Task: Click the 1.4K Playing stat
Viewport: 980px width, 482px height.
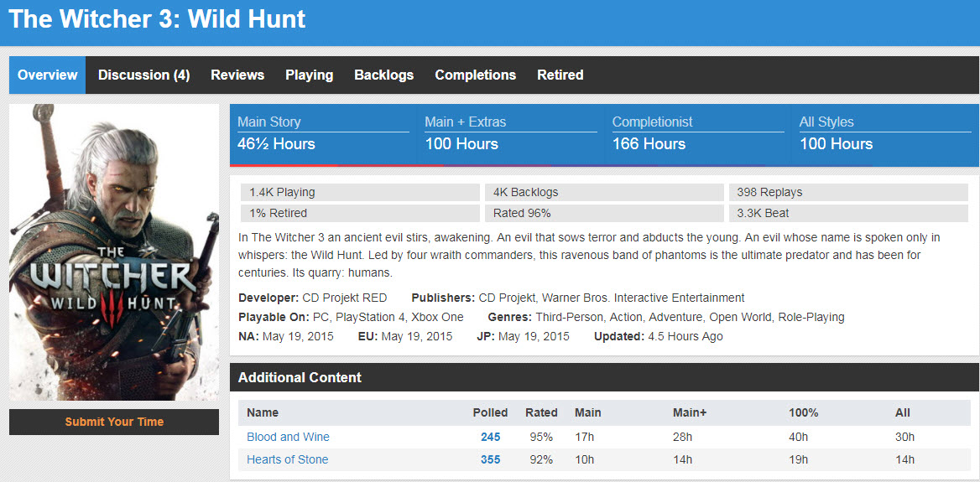Action: coord(360,192)
